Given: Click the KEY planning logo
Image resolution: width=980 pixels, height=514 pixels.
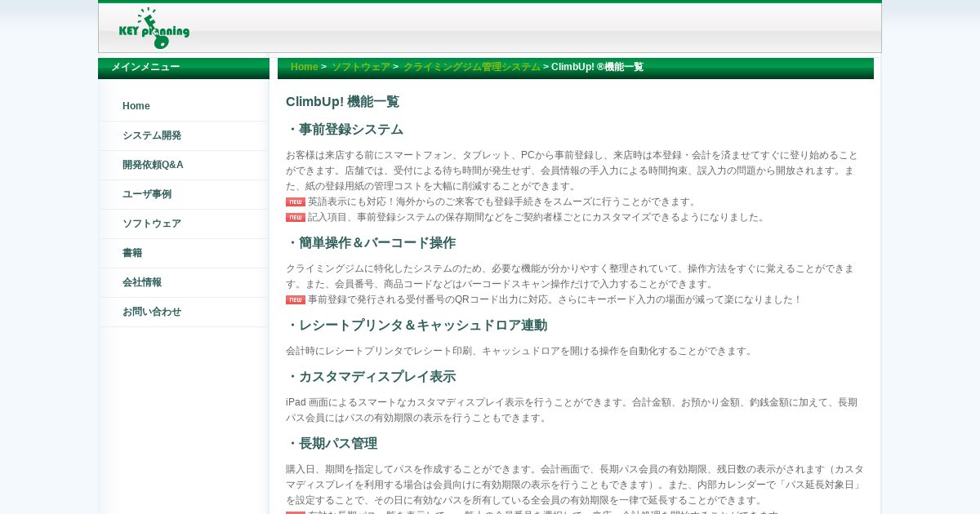Looking at the screenshot, I should [154, 29].
